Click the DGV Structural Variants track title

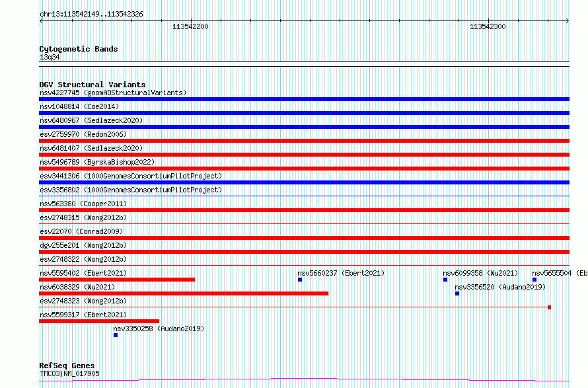[92, 85]
